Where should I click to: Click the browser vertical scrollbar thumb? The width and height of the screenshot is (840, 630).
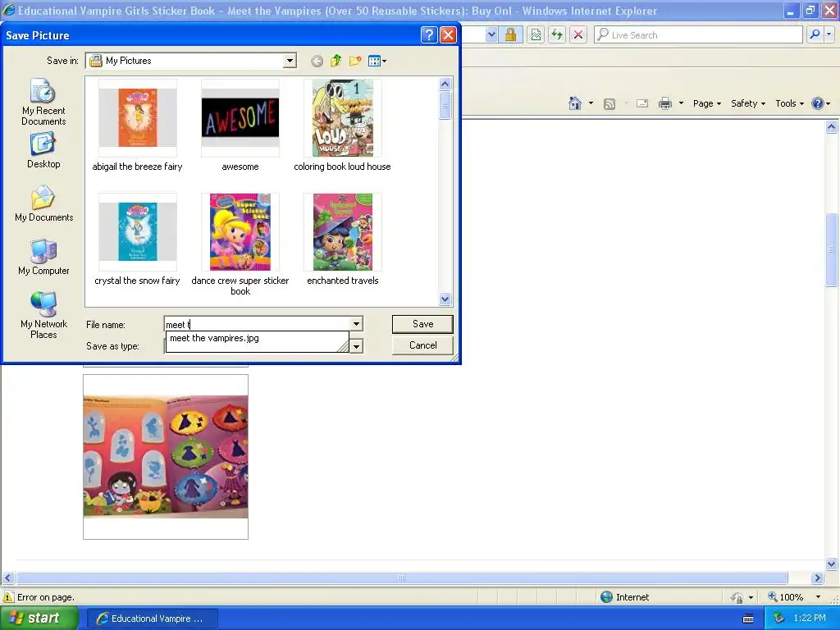[832, 249]
